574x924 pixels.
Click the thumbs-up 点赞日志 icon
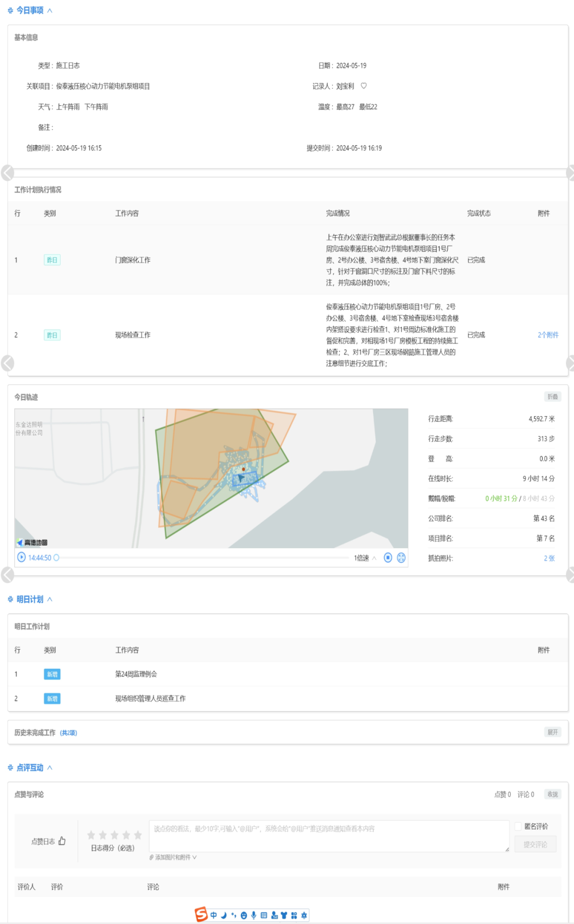(x=62, y=841)
